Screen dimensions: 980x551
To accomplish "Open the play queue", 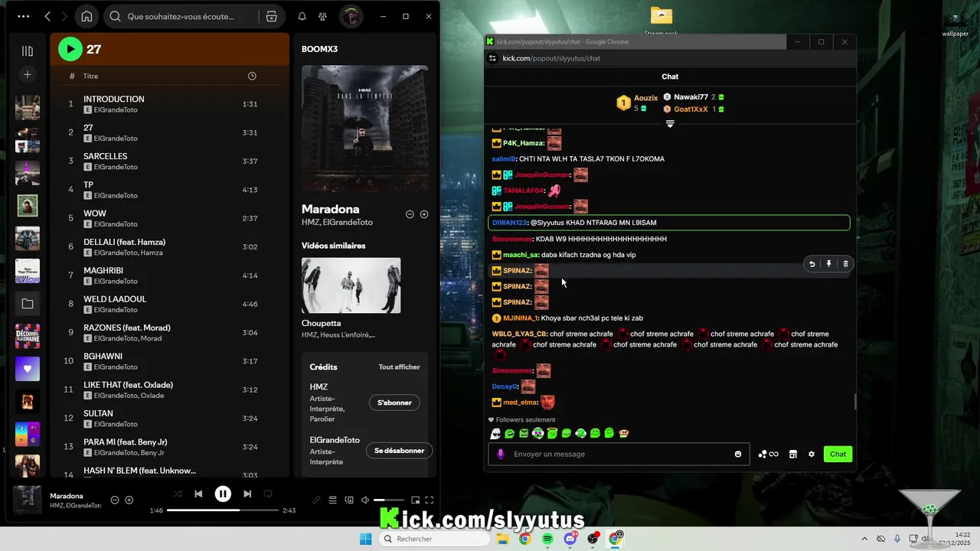I will pyautogui.click(x=333, y=500).
